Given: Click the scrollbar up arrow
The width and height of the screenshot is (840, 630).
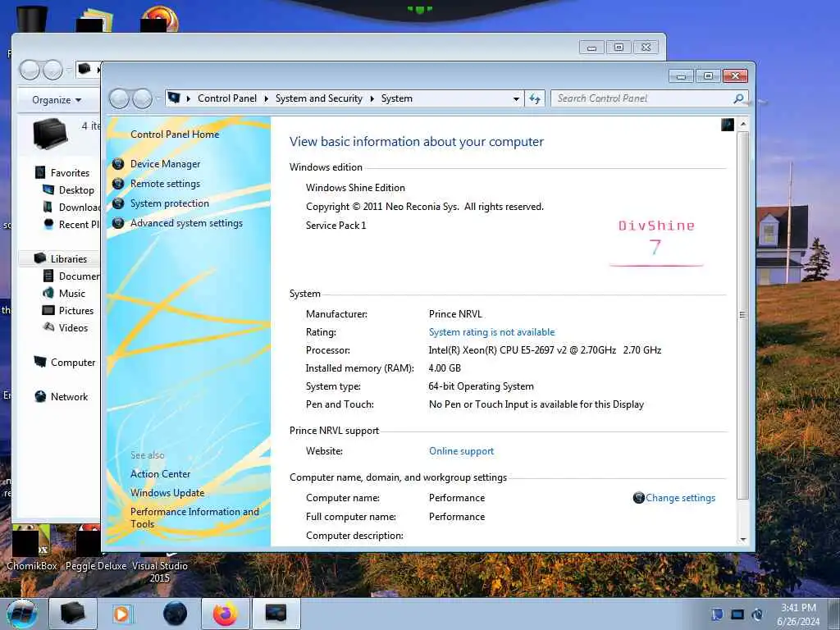Looking at the screenshot, I should tap(743, 125).
